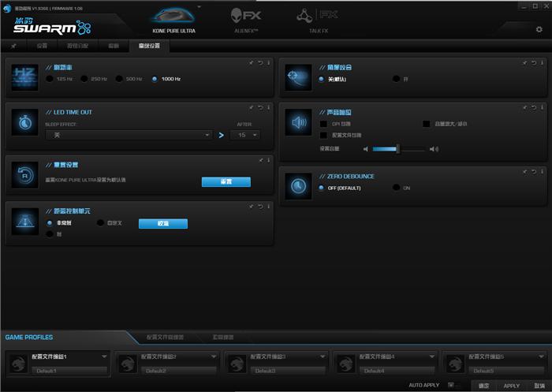
Task: Select the active advanced settings tab
Action: [149, 46]
